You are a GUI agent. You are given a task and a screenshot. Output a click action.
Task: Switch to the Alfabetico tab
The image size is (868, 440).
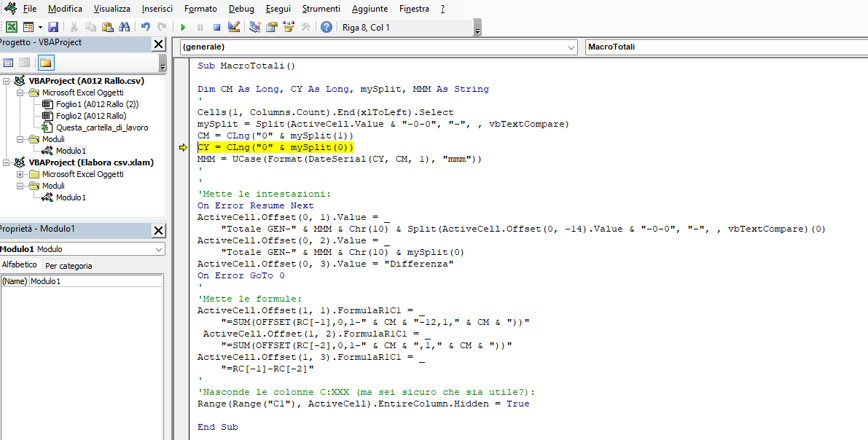pos(20,264)
